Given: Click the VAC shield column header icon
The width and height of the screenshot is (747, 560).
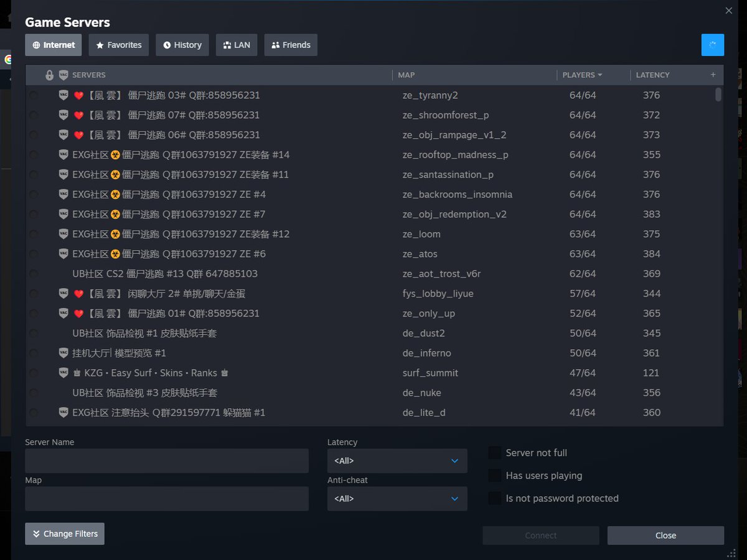Looking at the screenshot, I should 63,75.
